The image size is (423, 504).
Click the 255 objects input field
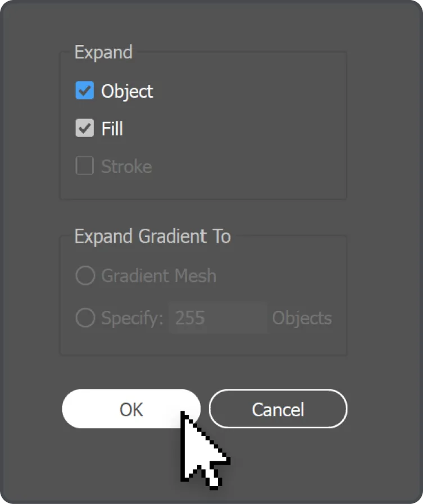tap(218, 317)
